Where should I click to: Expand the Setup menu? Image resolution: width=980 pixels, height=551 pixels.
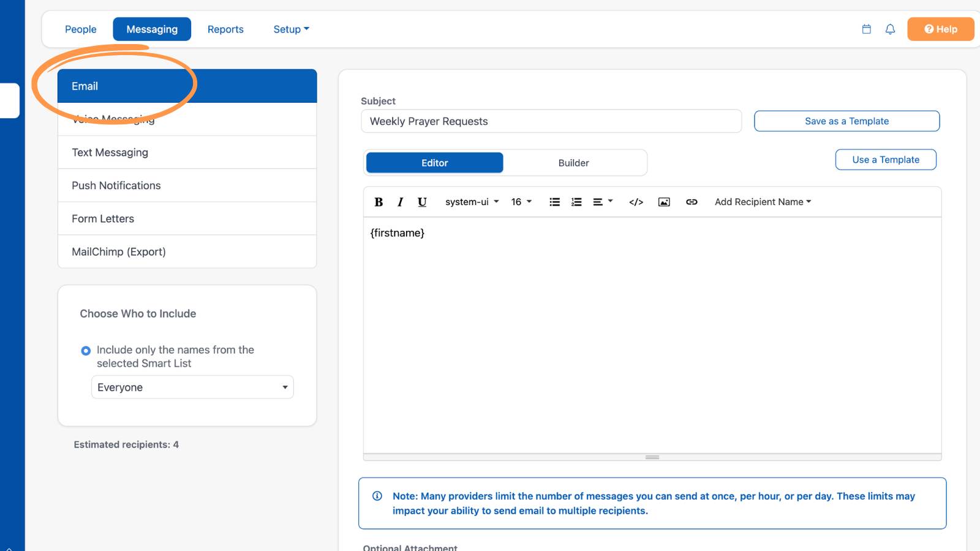[x=291, y=29]
